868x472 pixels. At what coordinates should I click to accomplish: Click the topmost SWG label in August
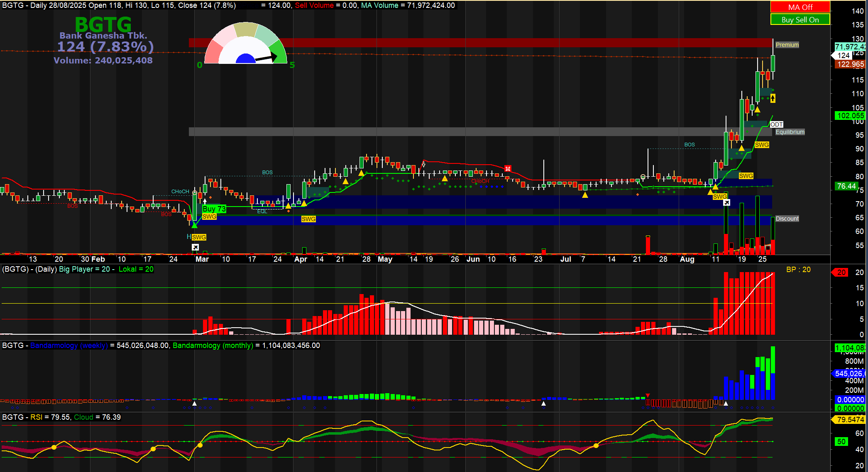(762, 145)
